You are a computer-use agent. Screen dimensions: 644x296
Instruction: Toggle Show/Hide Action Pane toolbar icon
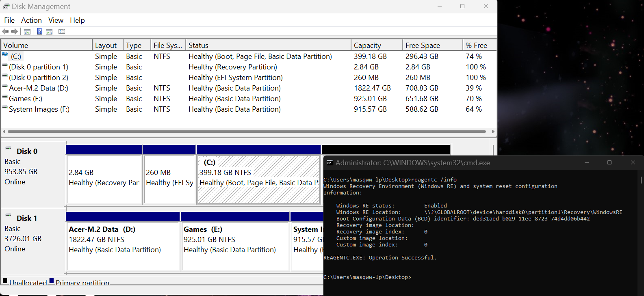[x=49, y=32]
